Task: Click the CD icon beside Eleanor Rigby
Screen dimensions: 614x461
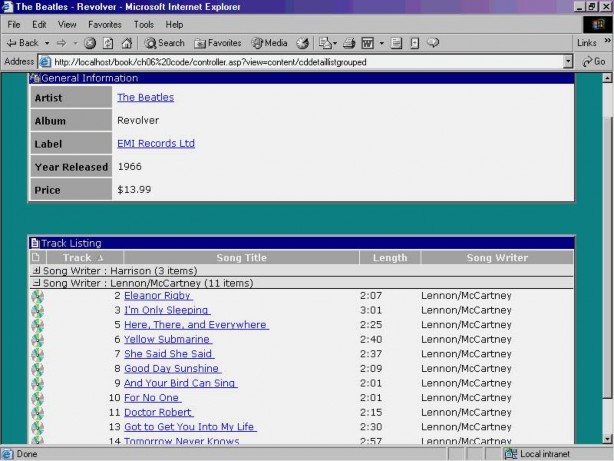Action: pyautogui.click(x=37, y=296)
